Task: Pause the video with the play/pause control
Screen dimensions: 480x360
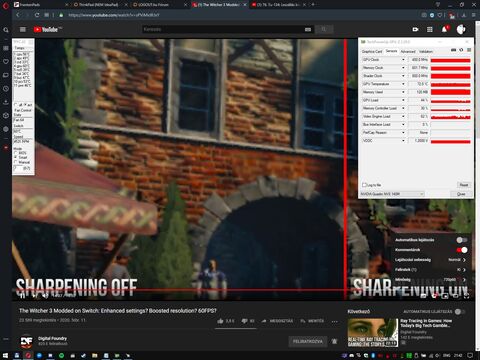Action: point(22,295)
